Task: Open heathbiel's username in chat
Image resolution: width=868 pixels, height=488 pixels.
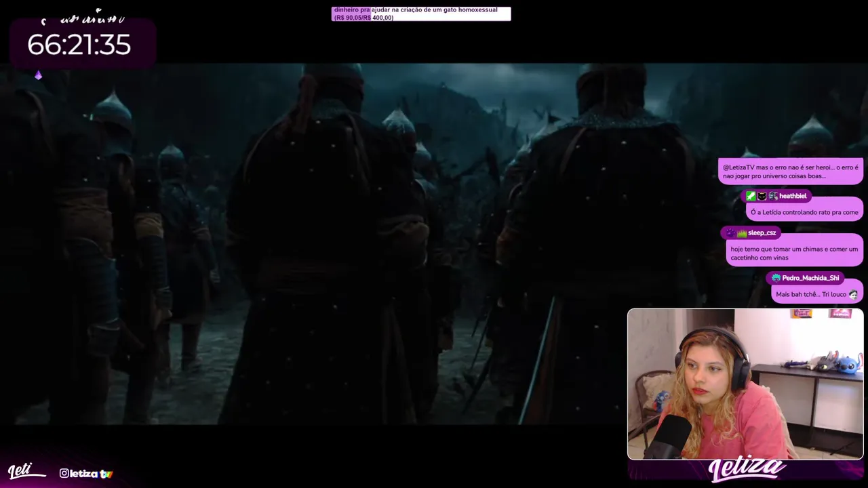Action: 793,196
